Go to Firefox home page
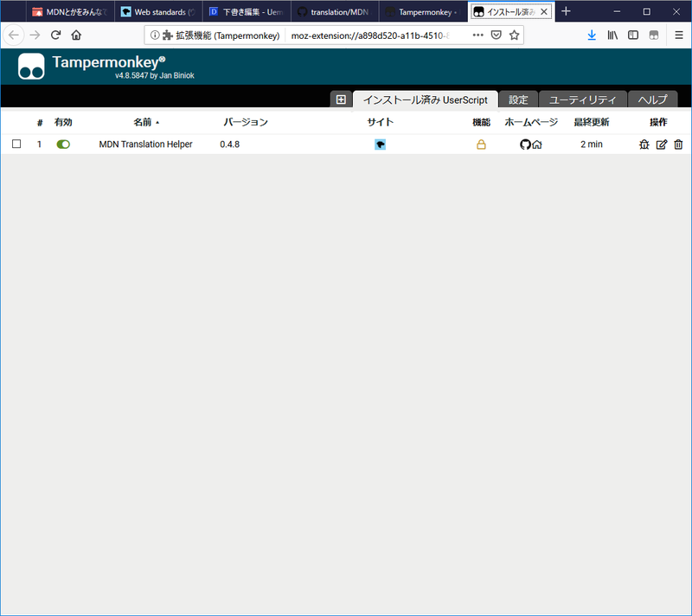The width and height of the screenshot is (692, 616). 76,35
